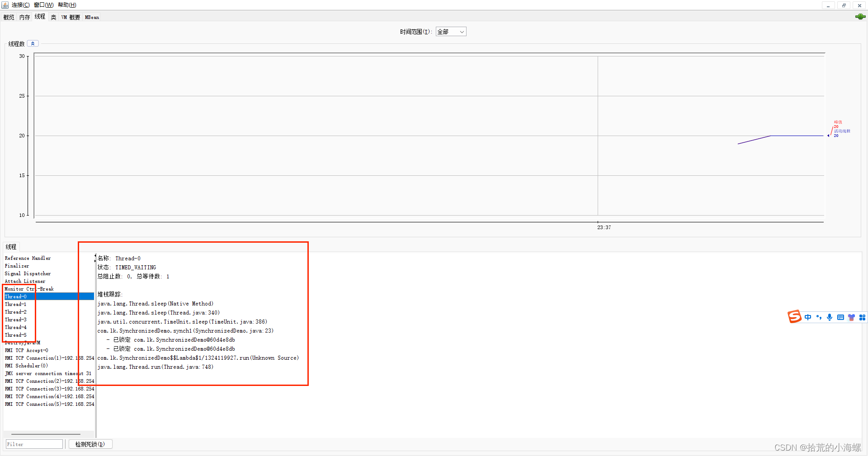Open the Sogou soft keyboard icon

[840, 317]
